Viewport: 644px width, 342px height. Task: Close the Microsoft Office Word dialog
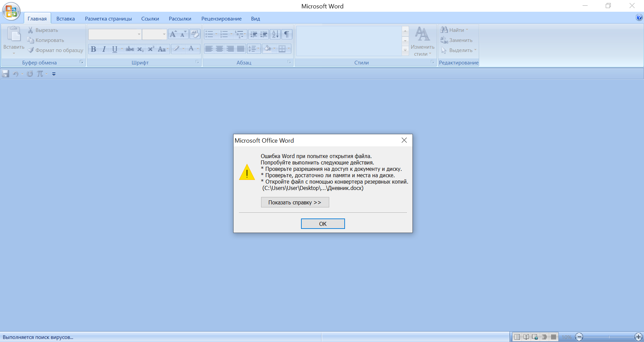404,140
